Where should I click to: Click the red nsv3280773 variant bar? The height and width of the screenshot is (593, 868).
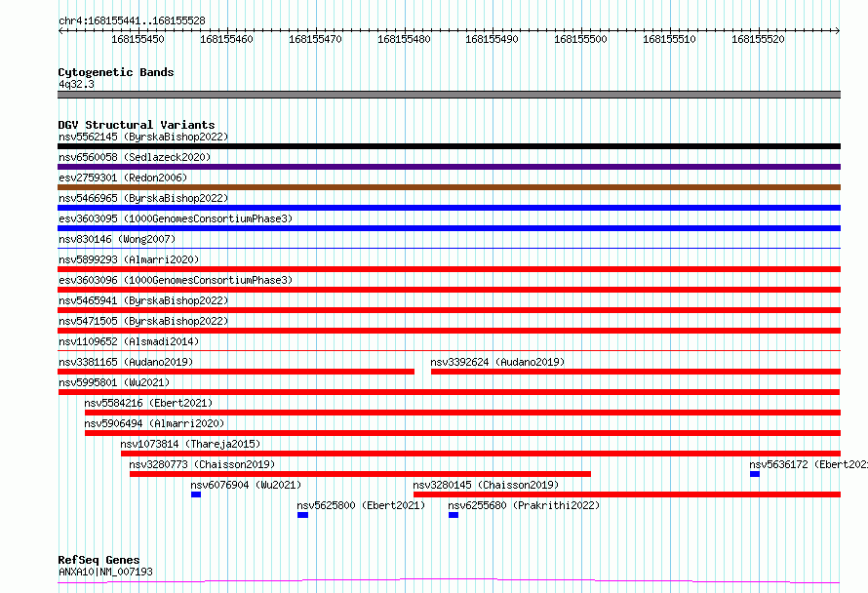[x=361, y=474]
